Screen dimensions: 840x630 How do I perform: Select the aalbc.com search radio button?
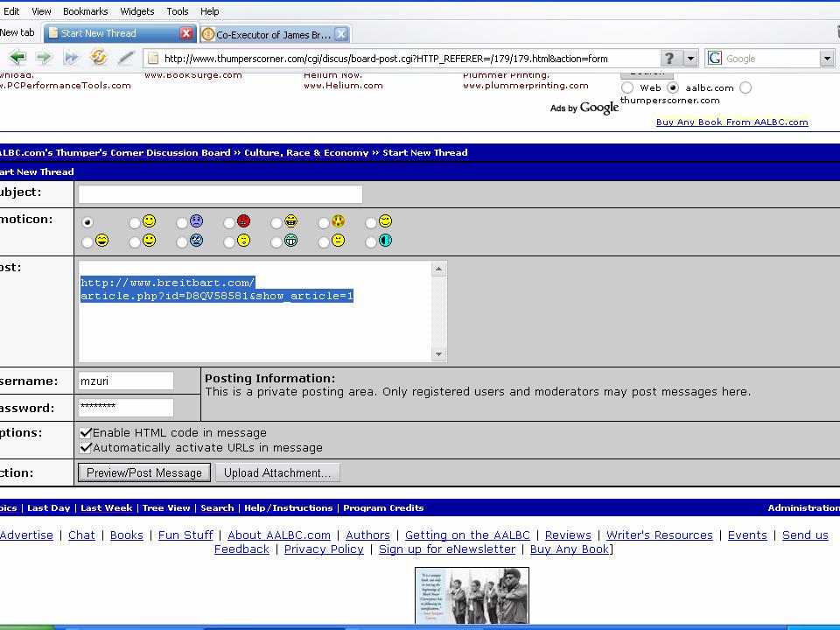[x=673, y=87]
